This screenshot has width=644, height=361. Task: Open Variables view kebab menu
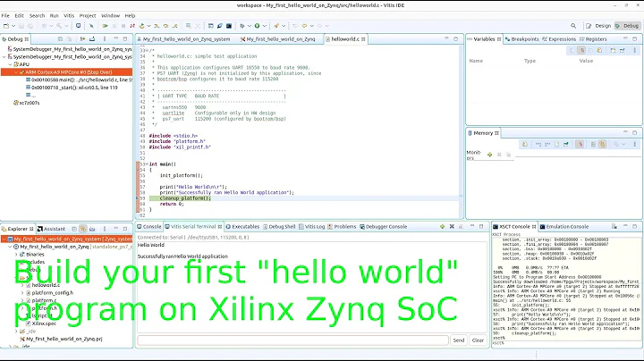(x=634, y=50)
